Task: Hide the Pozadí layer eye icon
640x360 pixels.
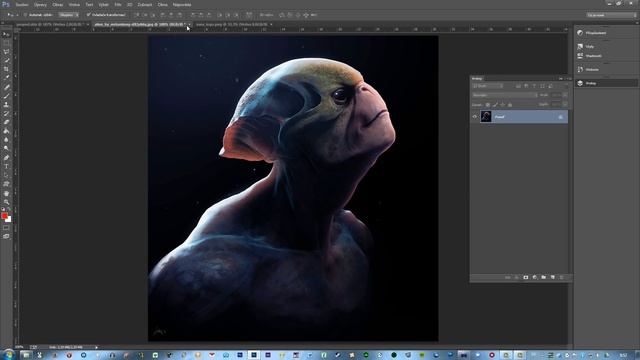Action: [x=474, y=117]
